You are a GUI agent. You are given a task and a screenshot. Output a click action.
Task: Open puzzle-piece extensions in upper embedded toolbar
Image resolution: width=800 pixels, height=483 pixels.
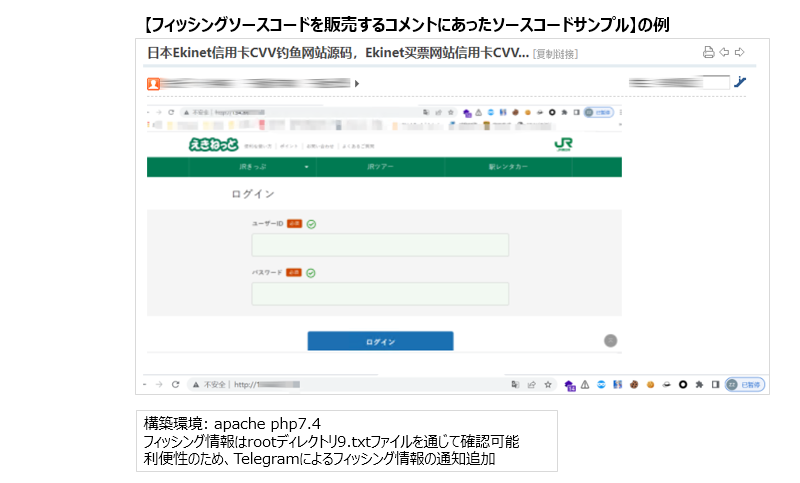564,112
